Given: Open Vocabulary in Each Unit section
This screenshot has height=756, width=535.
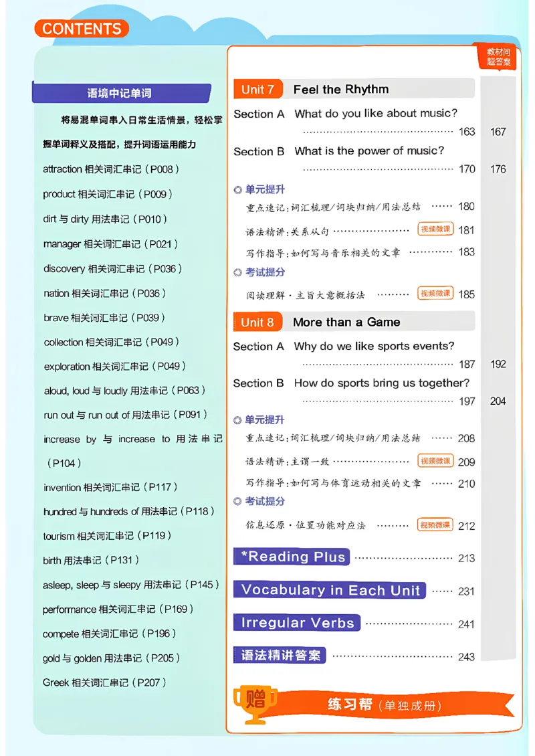Looking at the screenshot, I should (x=330, y=589).
